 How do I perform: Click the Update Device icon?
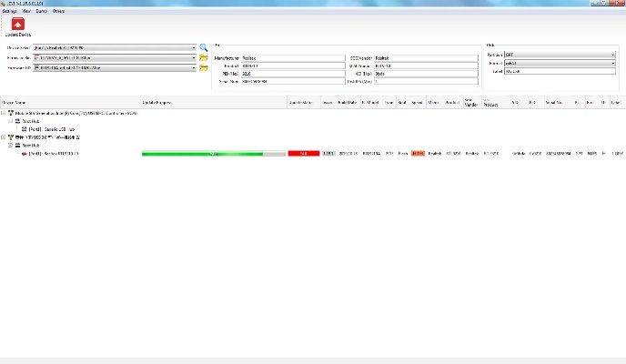17,27
